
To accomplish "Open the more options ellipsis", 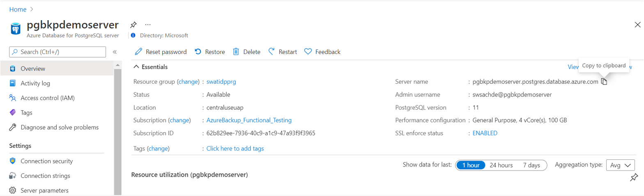I will [x=148, y=25].
